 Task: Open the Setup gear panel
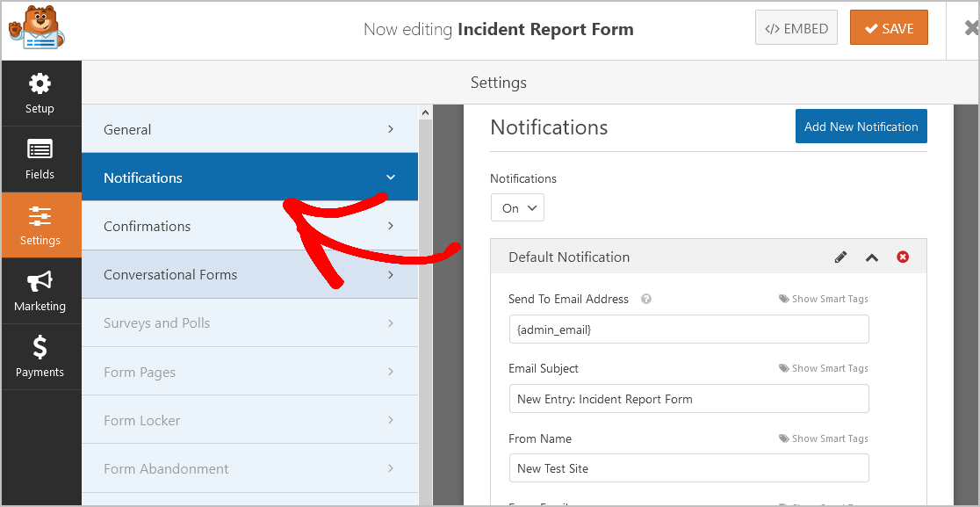[40, 94]
